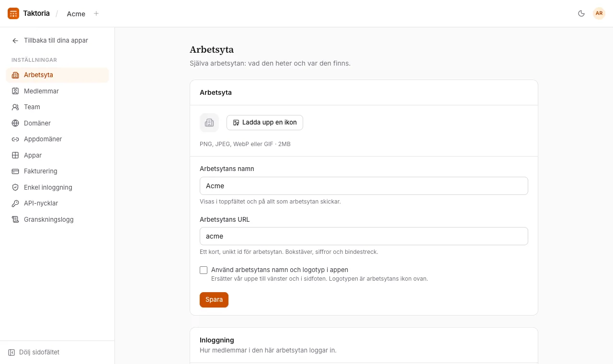The height and width of the screenshot is (364, 613).
Task: Open the Medlemmar settings page
Action: click(57, 91)
